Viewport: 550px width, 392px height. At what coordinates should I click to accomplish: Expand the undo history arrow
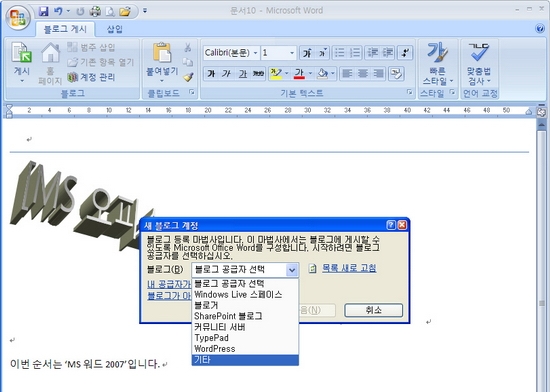(68, 11)
